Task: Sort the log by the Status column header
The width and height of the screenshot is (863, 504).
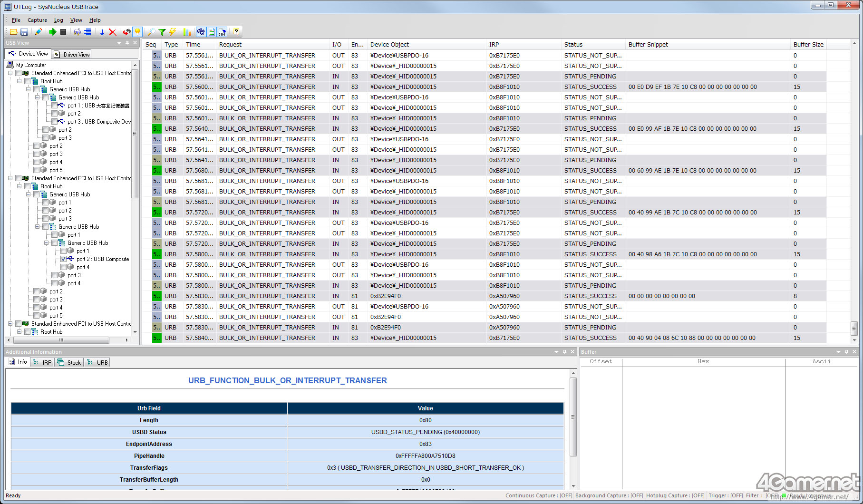Action: 573,44
